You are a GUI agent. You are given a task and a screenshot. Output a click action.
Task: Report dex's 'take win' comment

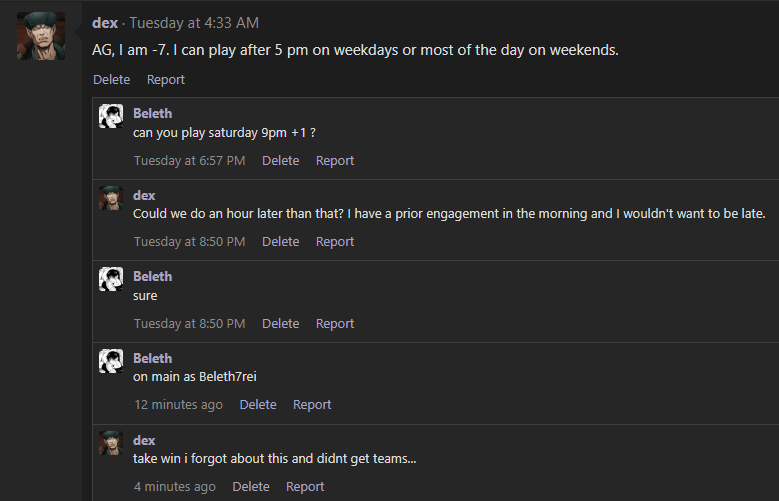pyautogui.click(x=305, y=487)
